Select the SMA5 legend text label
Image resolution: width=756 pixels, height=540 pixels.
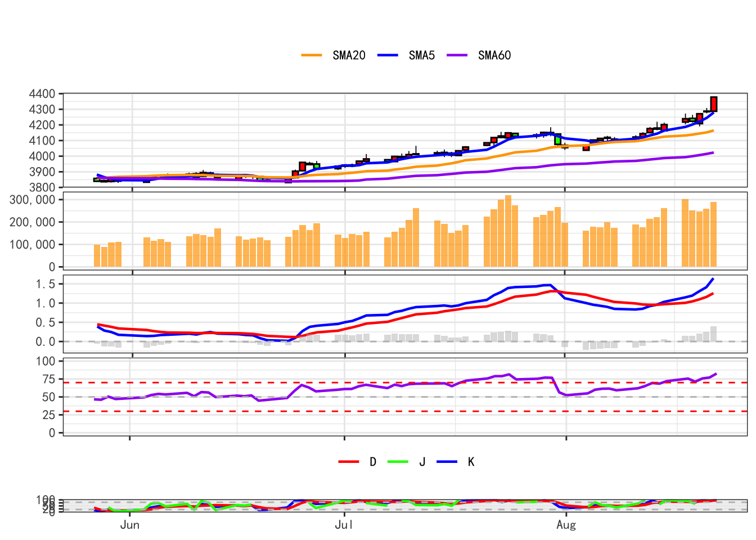pyautogui.click(x=421, y=55)
